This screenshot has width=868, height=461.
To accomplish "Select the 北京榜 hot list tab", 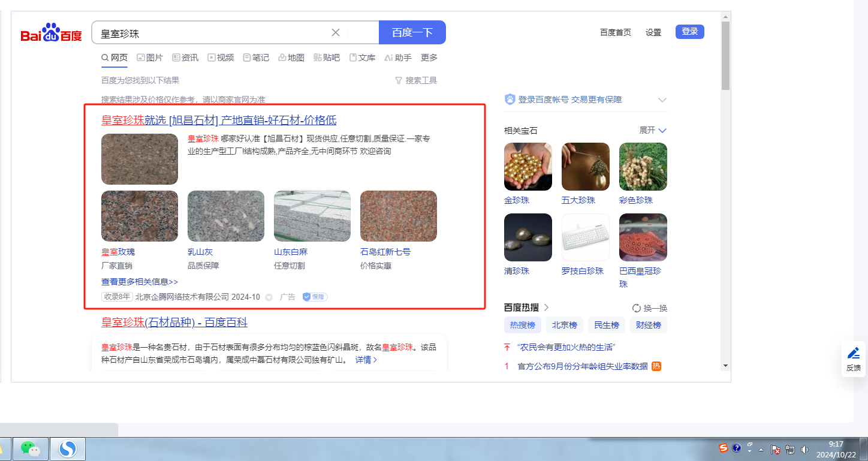I will click(564, 325).
